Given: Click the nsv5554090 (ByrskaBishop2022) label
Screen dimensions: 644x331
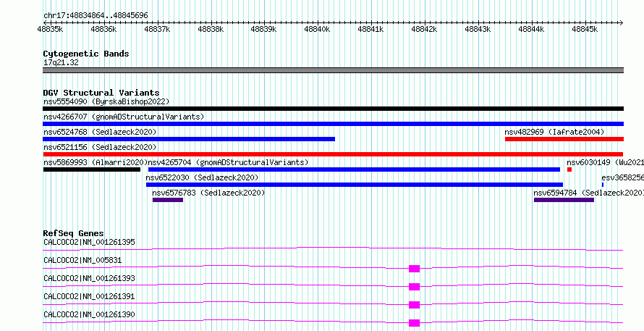Looking at the screenshot, I should [x=106, y=101].
